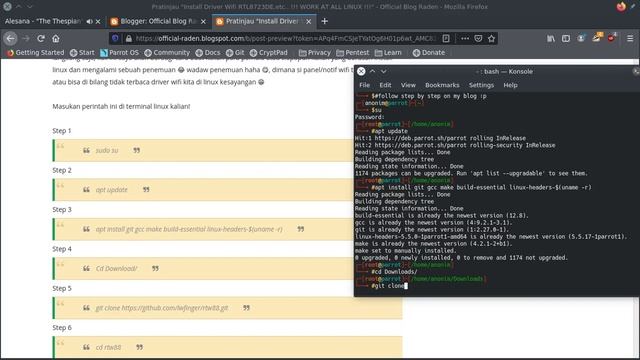This screenshot has height=360, width=640.
Task: Mute the Alesana tab audio
Action: coord(89,22)
